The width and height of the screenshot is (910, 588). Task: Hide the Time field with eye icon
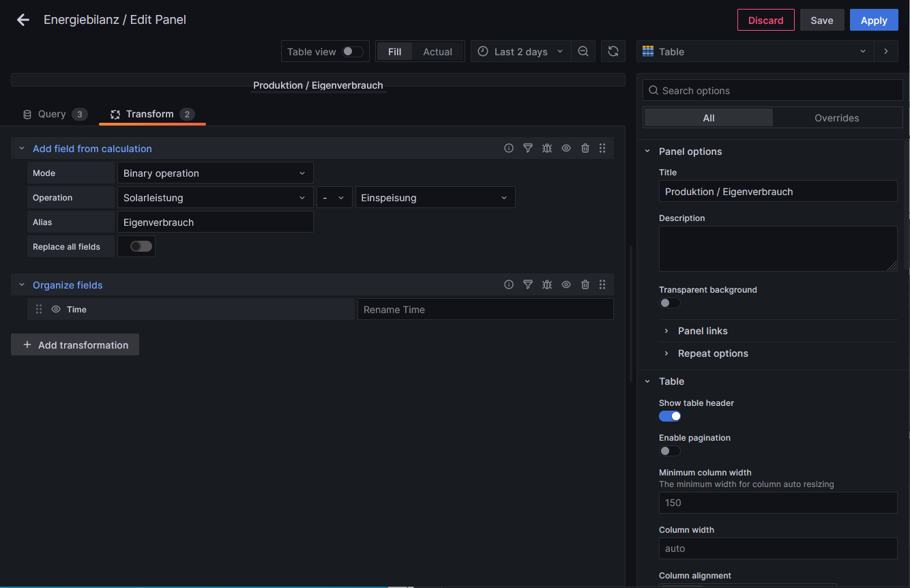(56, 309)
